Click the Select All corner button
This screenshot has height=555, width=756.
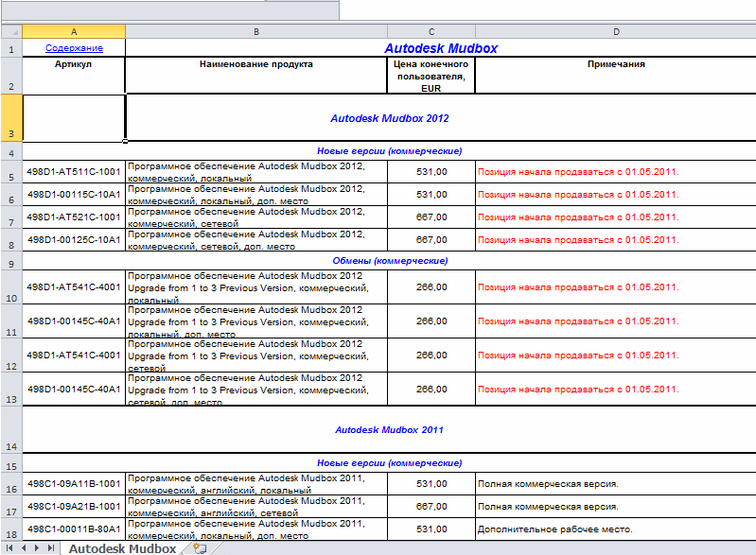click(x=11, y=32)
